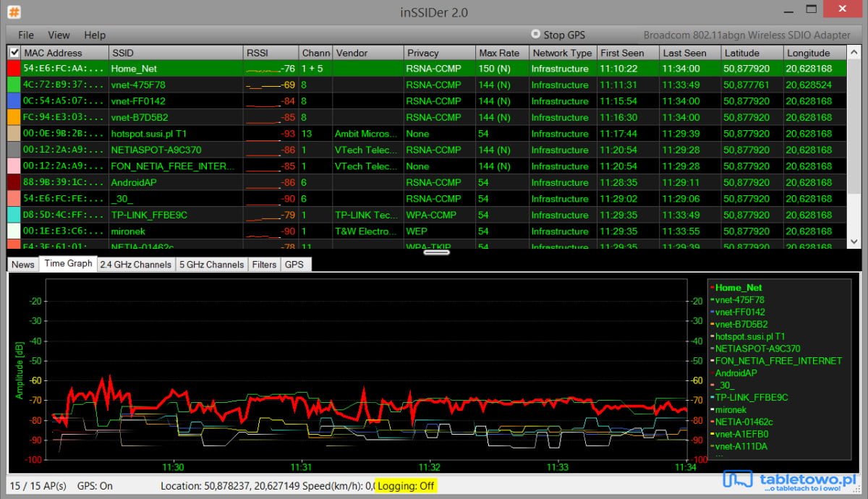Screen dimensions: 868x499
Task: Open the View menu
Action: point(59,35)
